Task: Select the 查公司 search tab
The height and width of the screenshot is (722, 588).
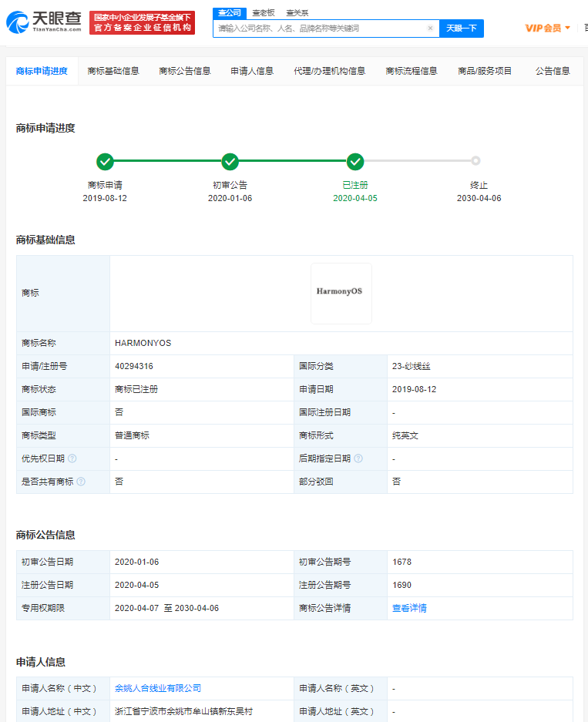Action: [230, 13]
